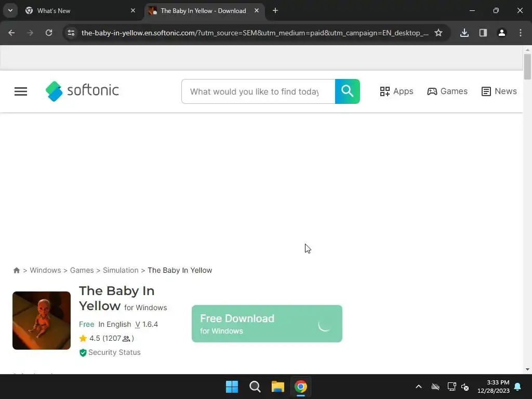Open Games breadcrumb link

click(82, 270)
